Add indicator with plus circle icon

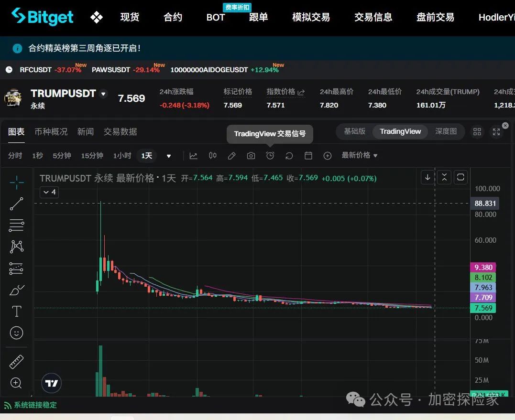pyautogui.click(x=328, y=156)
